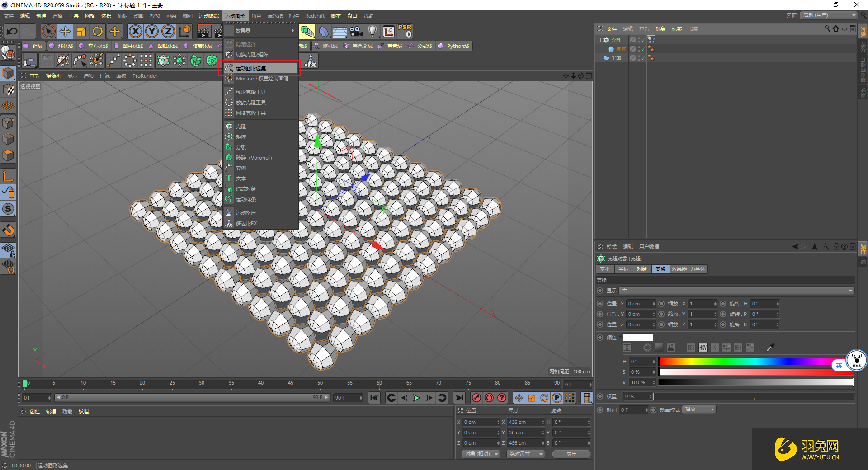Collapse the 克隆 tree node
This screenshot has width=868, height=470.
(x=599, y=40)
